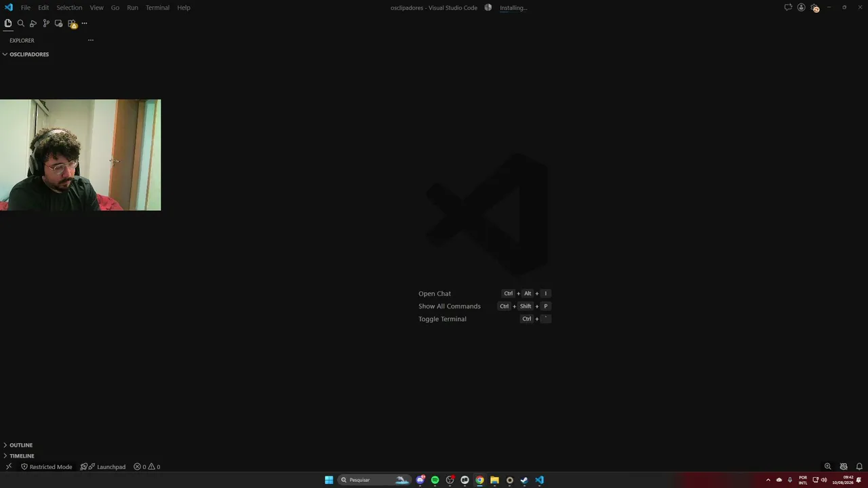Click Restricted Mode in the status bar

(x=46, y=466)
